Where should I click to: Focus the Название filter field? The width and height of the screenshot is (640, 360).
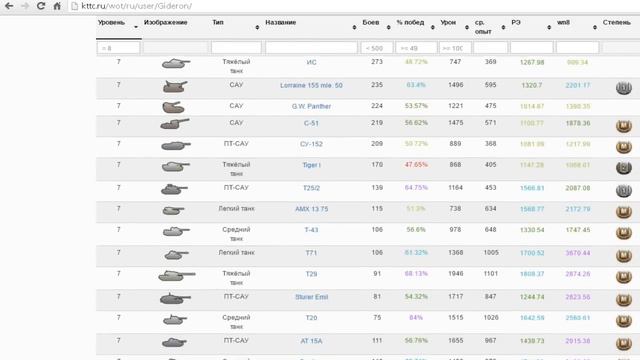pyautogui.click(x=311, y=48)
